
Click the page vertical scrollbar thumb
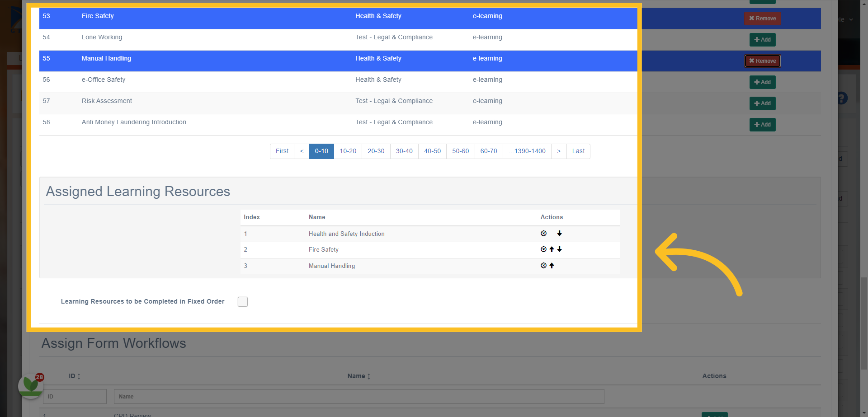(864, 324)
